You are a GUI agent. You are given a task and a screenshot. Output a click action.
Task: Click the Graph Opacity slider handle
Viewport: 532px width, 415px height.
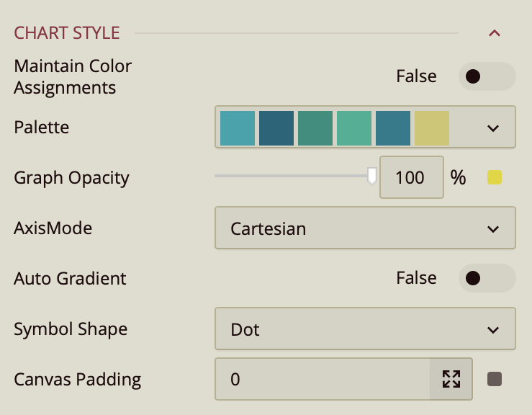371,176
